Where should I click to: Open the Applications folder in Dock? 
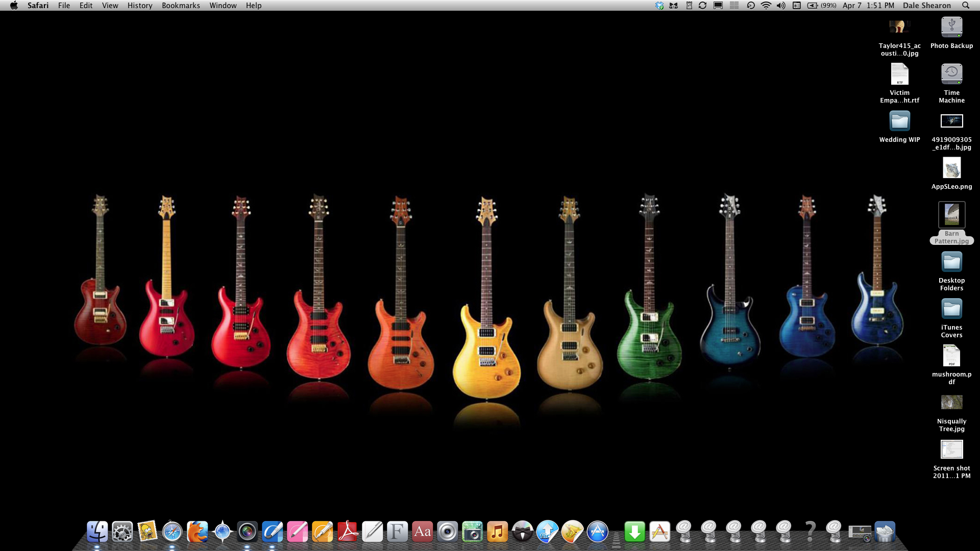click(659, 532)
